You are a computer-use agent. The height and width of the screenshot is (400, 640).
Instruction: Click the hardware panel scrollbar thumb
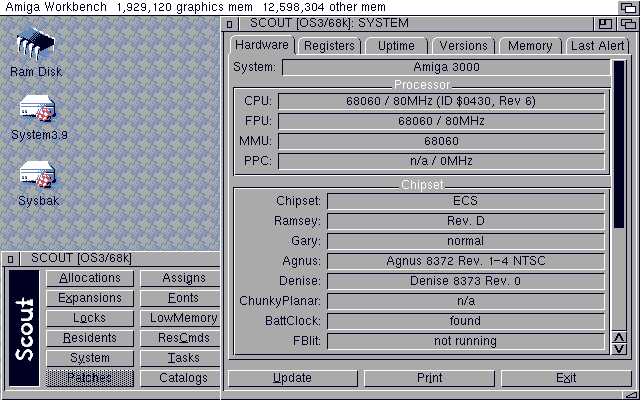tap(619, 144)
